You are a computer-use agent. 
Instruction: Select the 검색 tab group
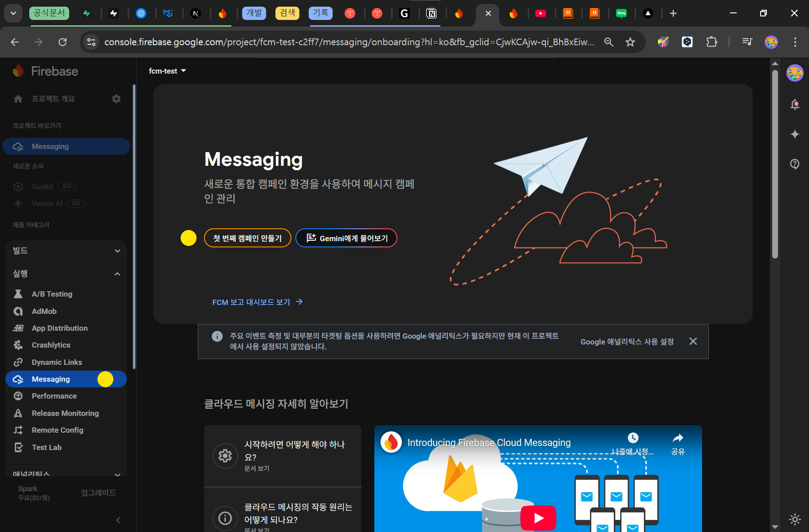coord(287,13)
